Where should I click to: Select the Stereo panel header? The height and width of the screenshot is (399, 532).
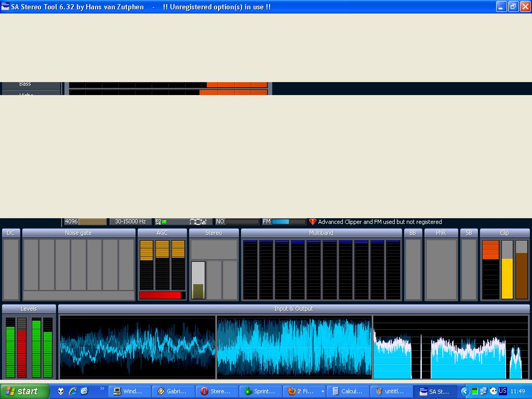[x=214, y=233]
